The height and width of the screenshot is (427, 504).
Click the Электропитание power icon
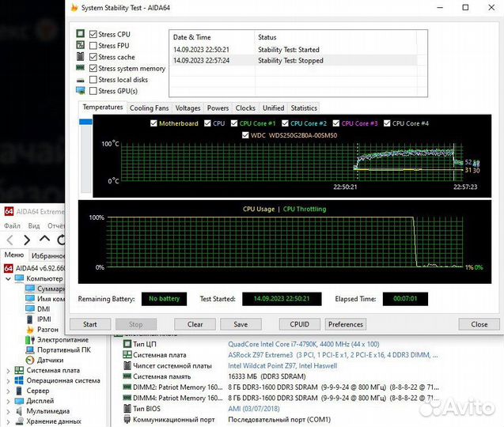(30, 339)
